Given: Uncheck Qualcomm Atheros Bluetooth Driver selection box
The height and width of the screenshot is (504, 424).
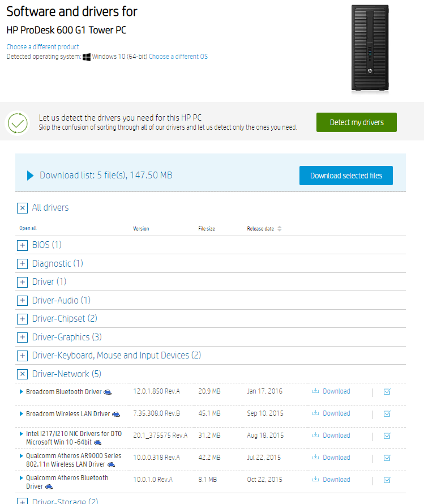Looking at the screenshot, I should pyautogui.click(x=387, y=480).
